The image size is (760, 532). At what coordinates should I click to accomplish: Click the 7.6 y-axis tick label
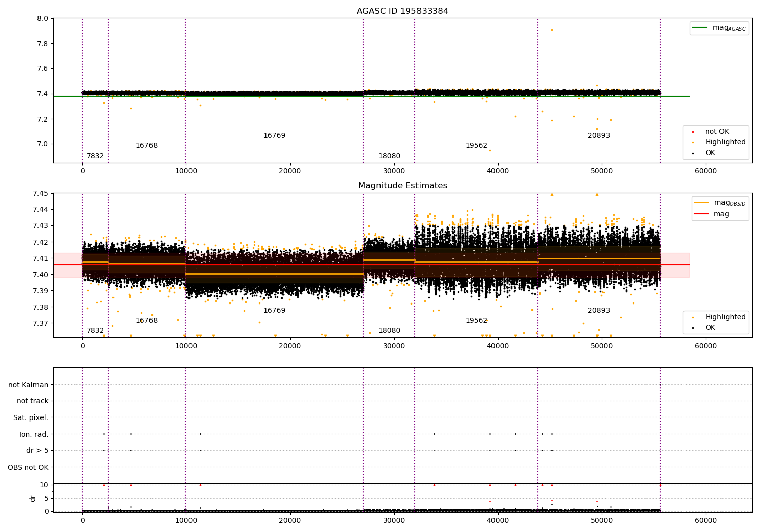coord(43,69)
